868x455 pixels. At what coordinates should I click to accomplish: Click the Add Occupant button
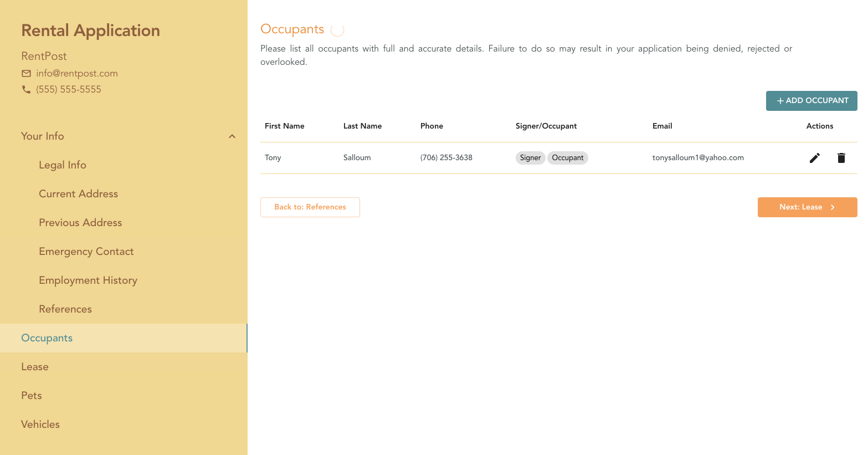[811, 100]
